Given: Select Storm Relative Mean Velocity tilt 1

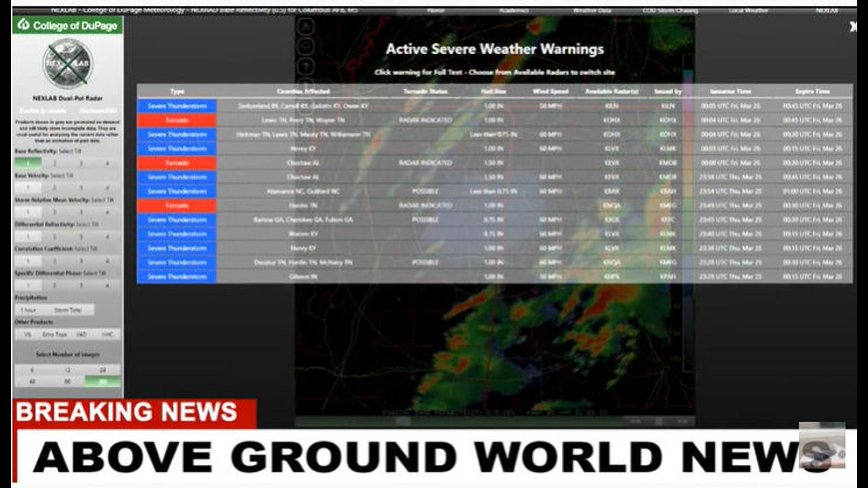Looking at the screenshot, I should (28, 212).
